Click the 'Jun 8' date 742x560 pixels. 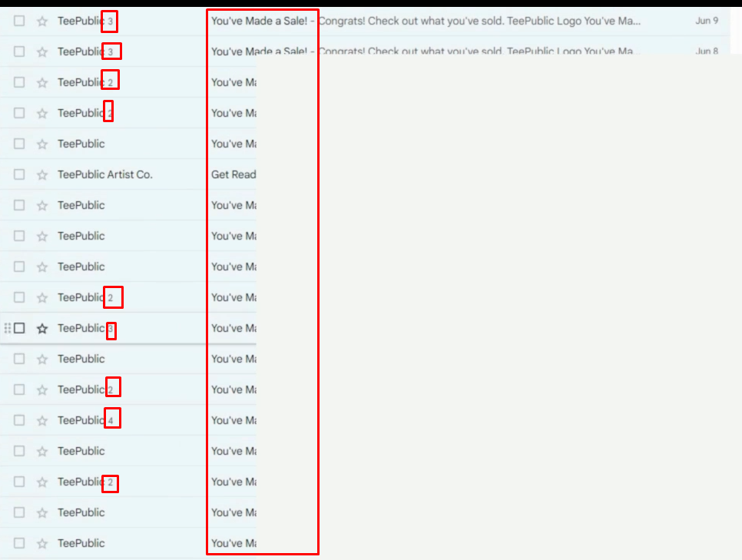pos(707,51)
